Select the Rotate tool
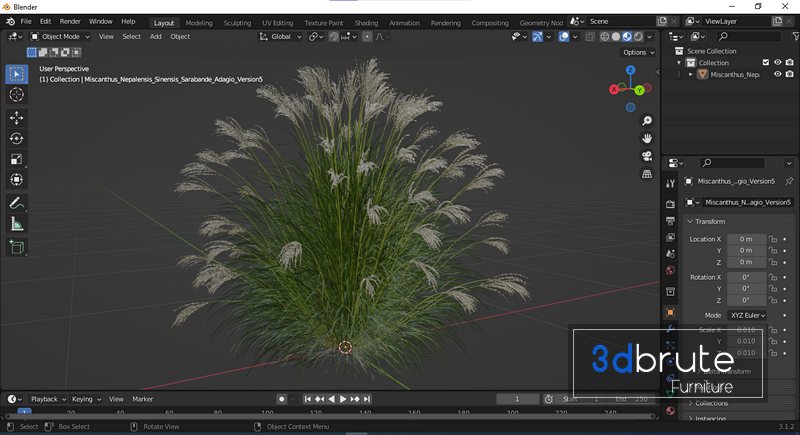800x435 pixels. (16, 138)
